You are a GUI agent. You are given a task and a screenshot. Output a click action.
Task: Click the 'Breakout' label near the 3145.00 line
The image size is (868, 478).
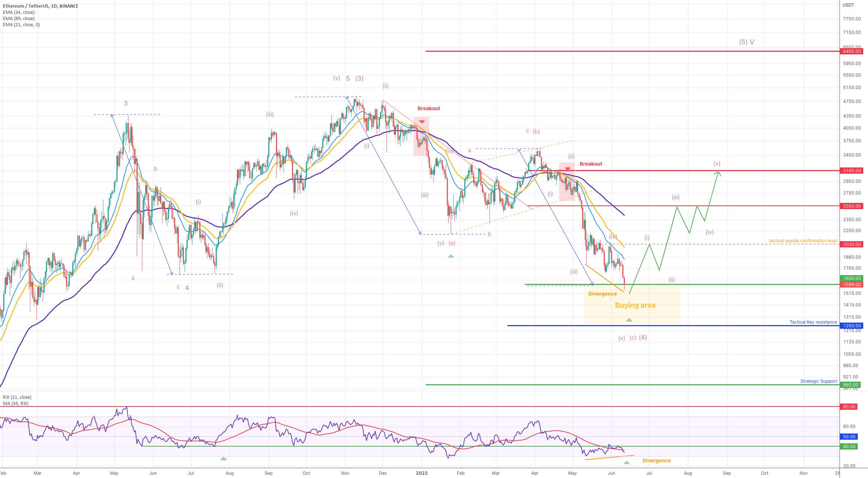[x=591, y=164]
